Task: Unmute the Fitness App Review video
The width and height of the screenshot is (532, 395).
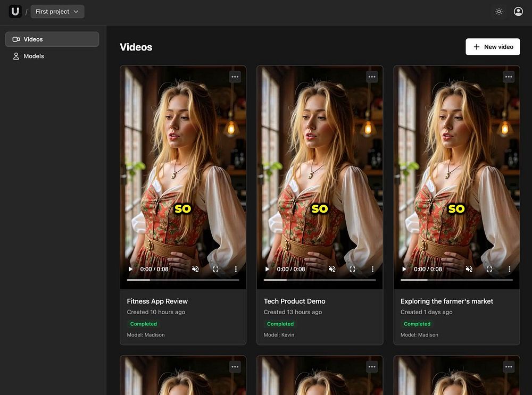Action: click(195, 269)
